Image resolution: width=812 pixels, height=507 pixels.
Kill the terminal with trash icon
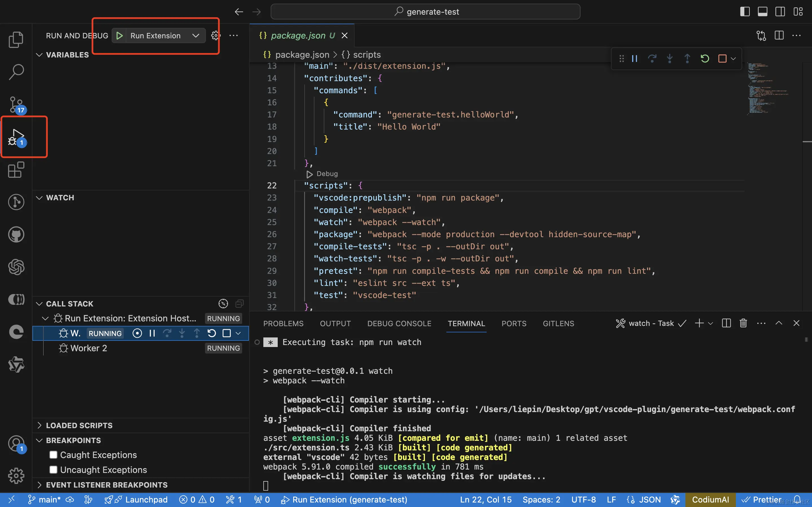pyautogui.click(x=743, y=323)
